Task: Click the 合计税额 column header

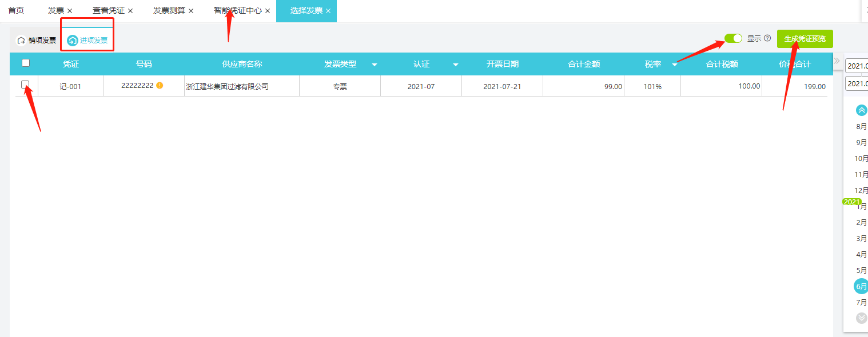Action: pyautogui.click(x=722, y=64)
